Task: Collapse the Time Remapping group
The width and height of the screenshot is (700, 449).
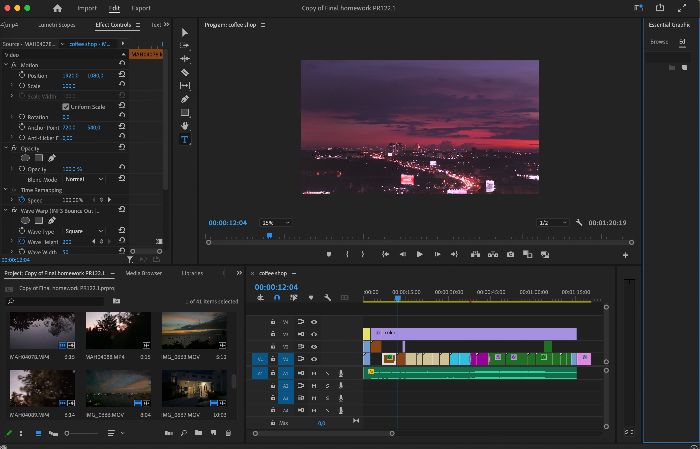Action: tap(6, 190)
